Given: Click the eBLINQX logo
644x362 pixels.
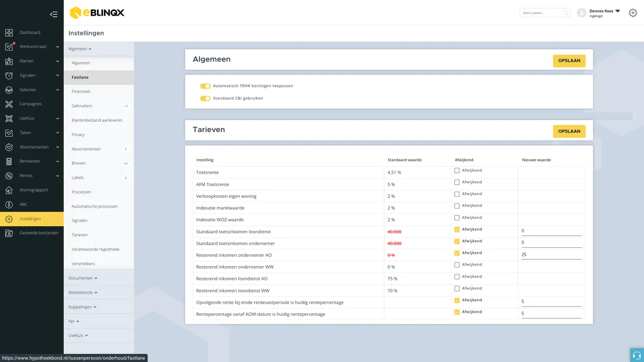Looking at the screenshot, I should click(x=97, y=12).
